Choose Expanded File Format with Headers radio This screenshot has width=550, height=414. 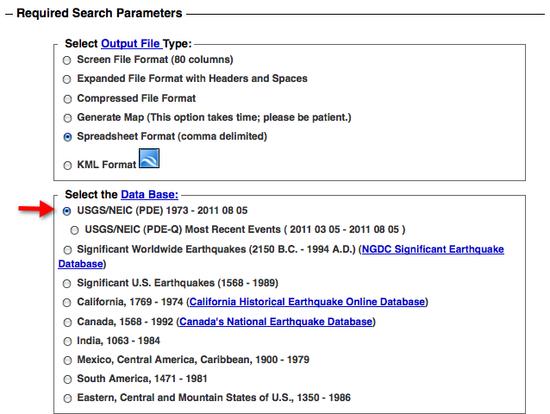click(67, 79)
